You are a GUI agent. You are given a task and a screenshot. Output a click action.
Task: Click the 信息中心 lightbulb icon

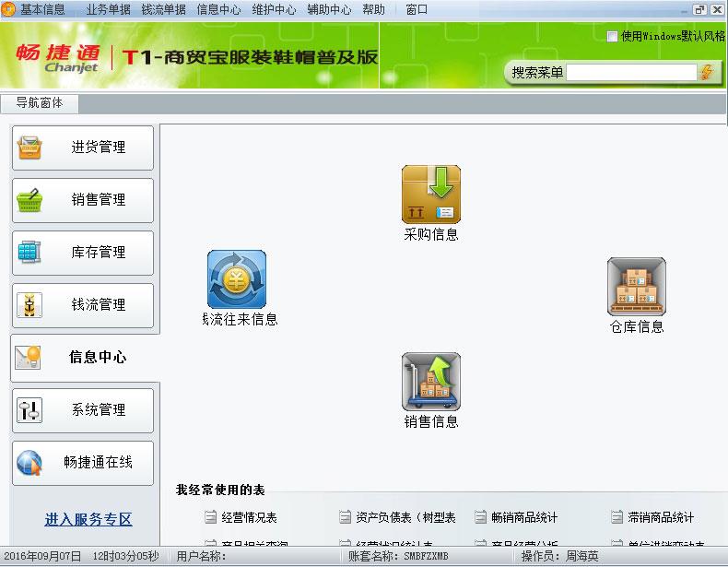click(28, 358)
